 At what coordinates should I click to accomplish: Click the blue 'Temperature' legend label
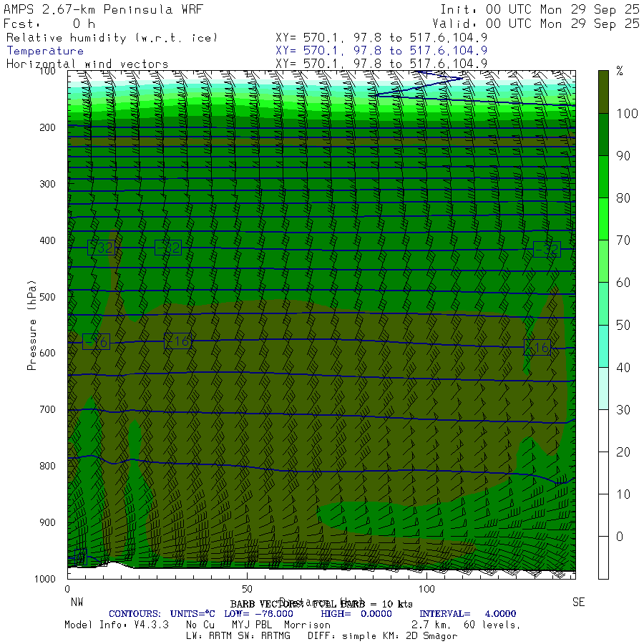tap(45, 51)
